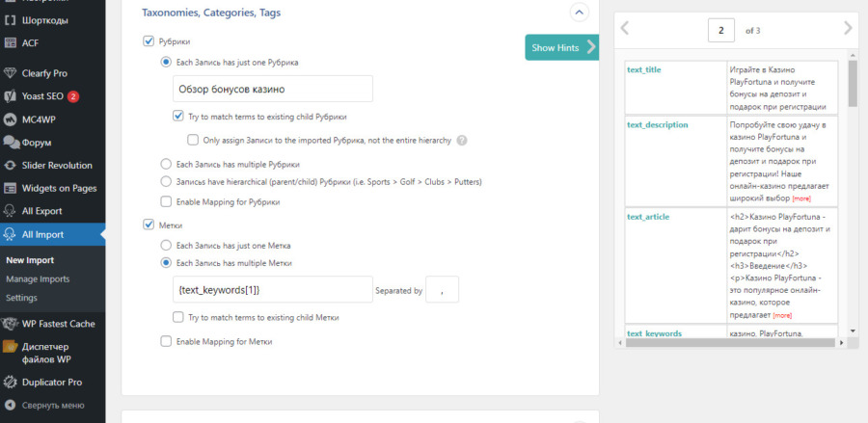868x423 pixels.
Task: Open Settings under All Import
Action: point(21,298)
